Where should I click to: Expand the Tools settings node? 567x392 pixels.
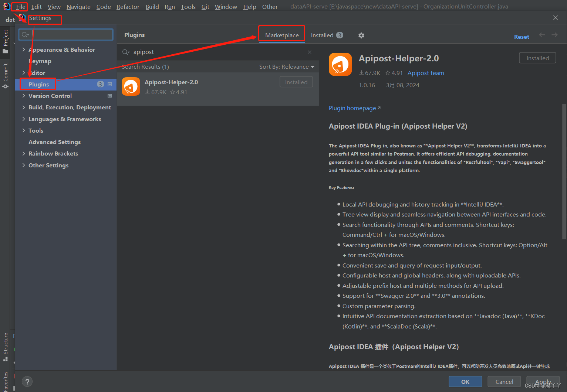coord(24,130)
